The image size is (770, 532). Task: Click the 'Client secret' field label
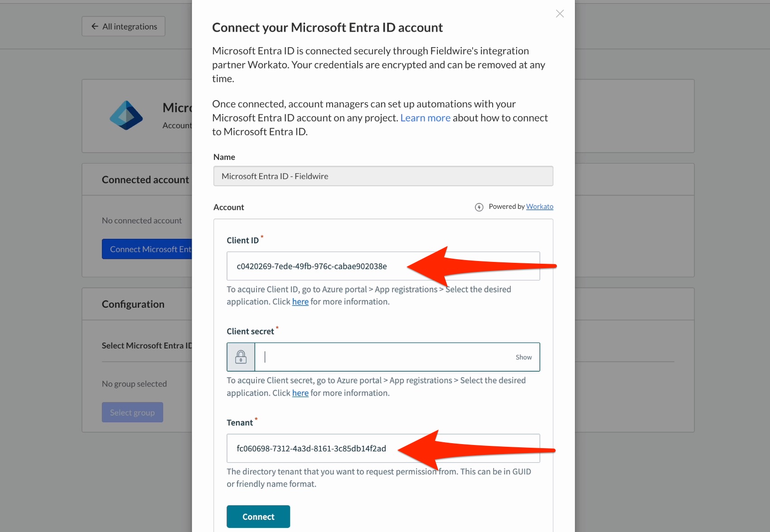click(x=250, y=332)
